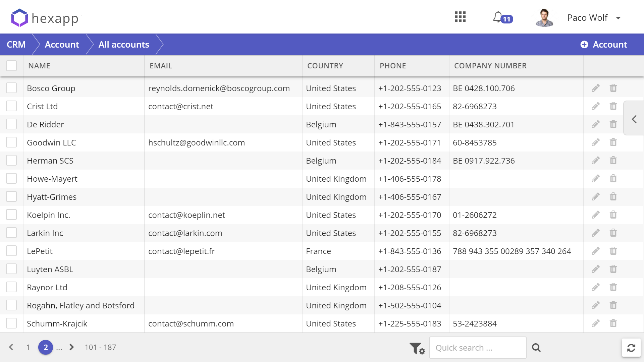Focus the Quick search field
This screenshot has width=644, height=362.
(x=478, y=348)
